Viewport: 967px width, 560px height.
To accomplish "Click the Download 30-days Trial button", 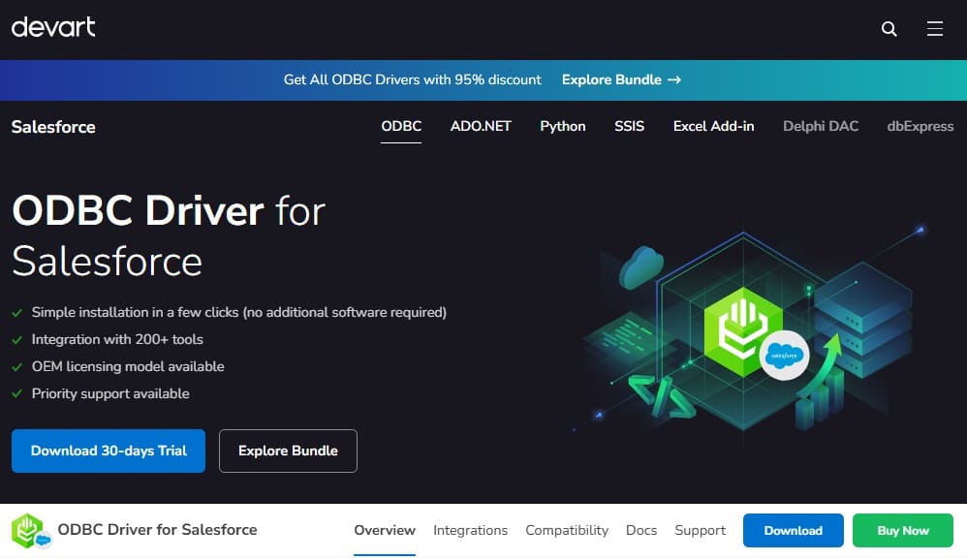I will (x=109, y=451).
